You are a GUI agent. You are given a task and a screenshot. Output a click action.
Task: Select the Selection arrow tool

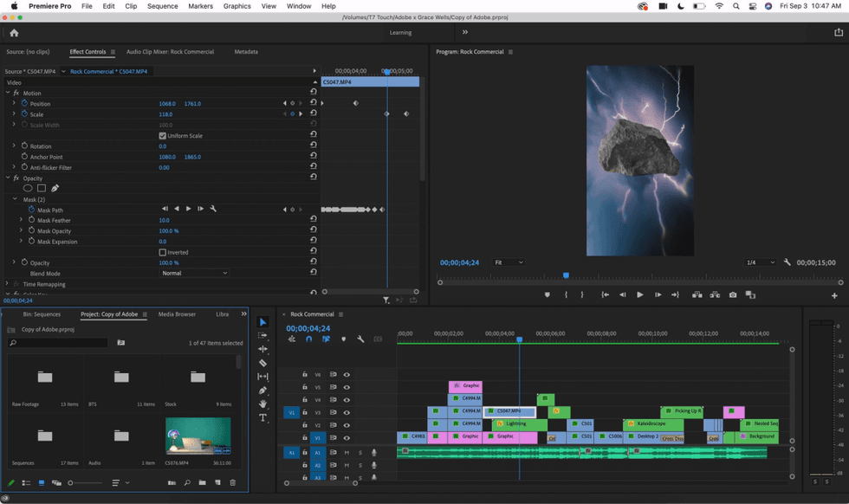[x=263, y=322]
